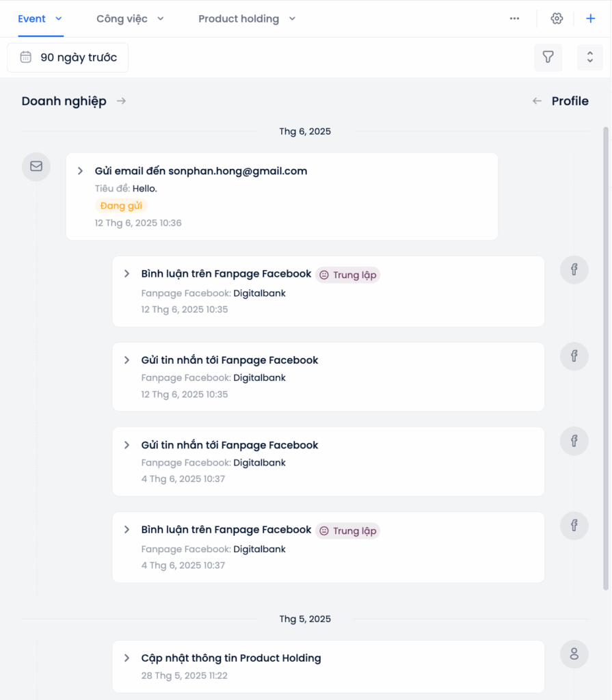Open the 90 ngày trước date range picker
The image size is (612, 700).
coord(68,57)
